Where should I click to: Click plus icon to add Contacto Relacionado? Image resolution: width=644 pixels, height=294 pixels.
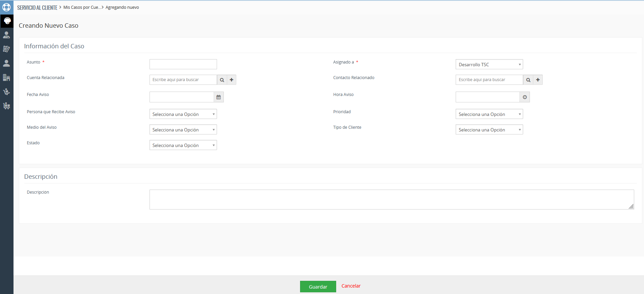click(538, 80)
